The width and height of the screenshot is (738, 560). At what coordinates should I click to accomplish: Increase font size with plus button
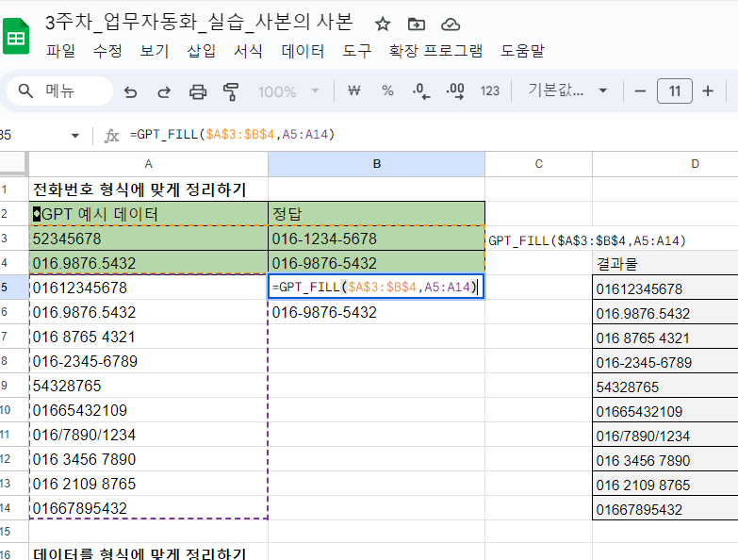coord(708,91)
